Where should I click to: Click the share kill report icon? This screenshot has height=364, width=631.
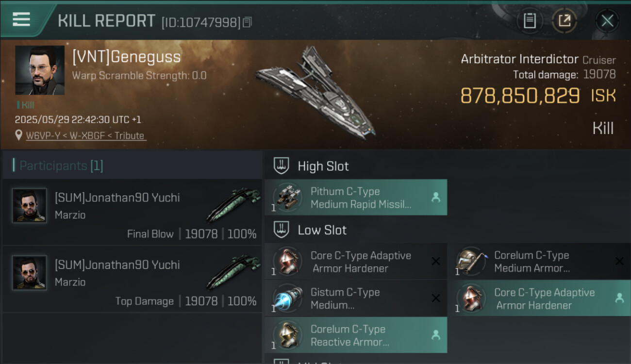pyautogui.click(x=565, y=20)
